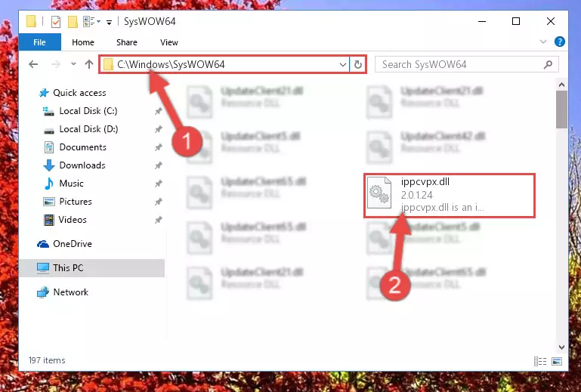Open the recent locations dropdown
Screen dimensions: 581x392
click(73, 64)
